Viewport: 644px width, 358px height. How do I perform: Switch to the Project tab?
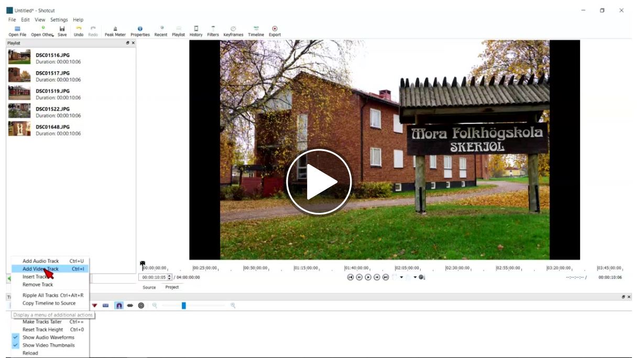[172, 287]
